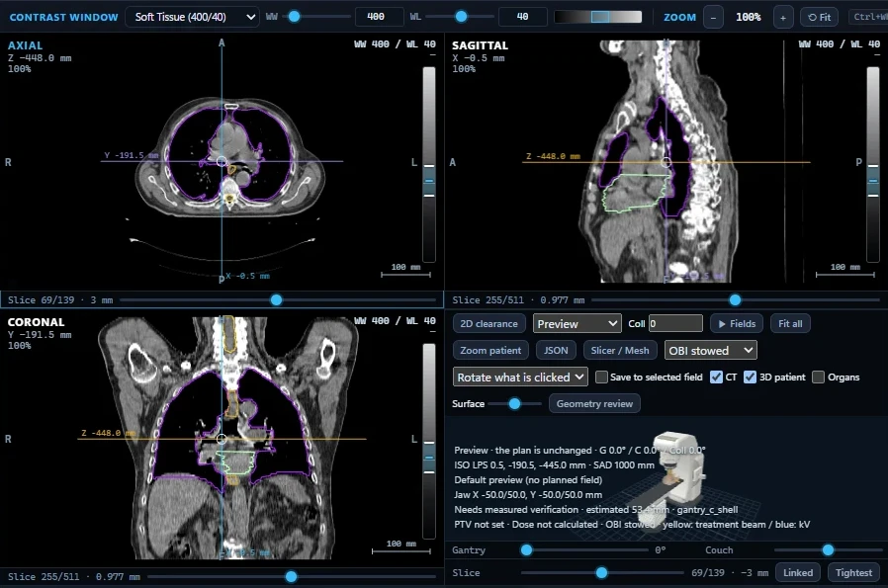Click the Tightest button
Viewport: 888px width, 588px height.
[853, 573]
